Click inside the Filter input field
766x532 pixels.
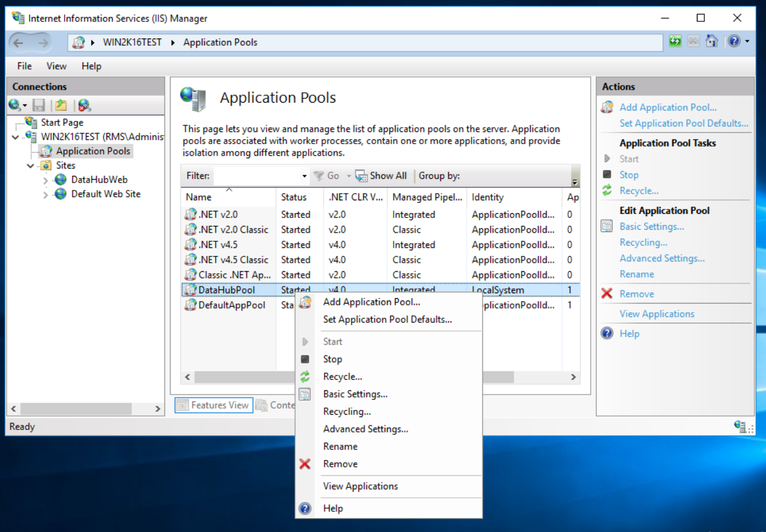(256, 176)
